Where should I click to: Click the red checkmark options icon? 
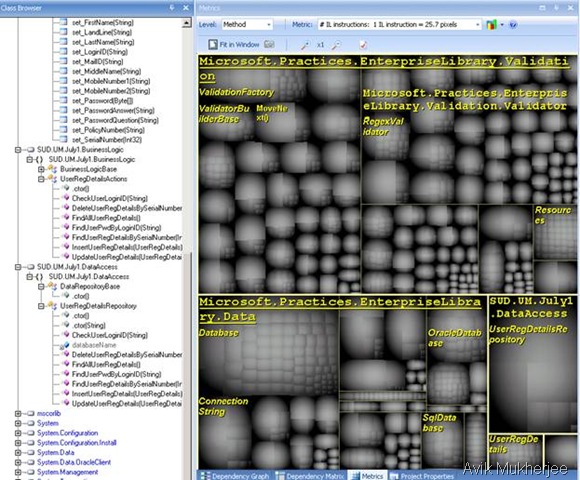pos(363,45)
